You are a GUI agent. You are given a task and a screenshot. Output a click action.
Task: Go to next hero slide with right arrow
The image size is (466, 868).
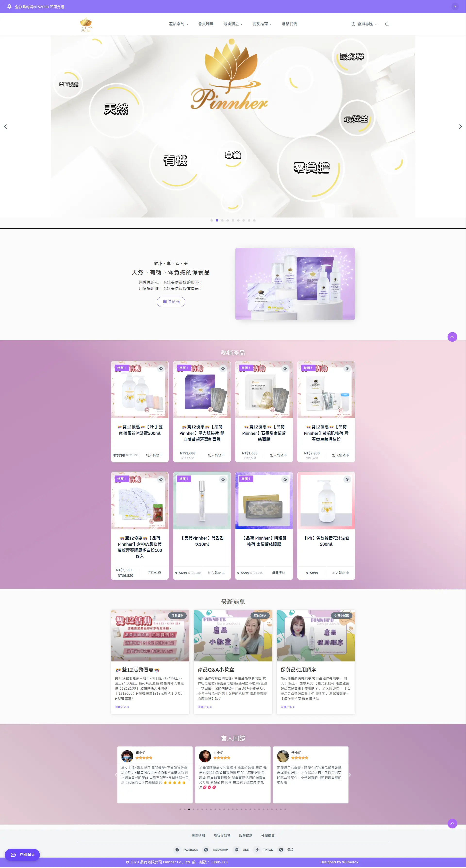click(x=460, y=127)
